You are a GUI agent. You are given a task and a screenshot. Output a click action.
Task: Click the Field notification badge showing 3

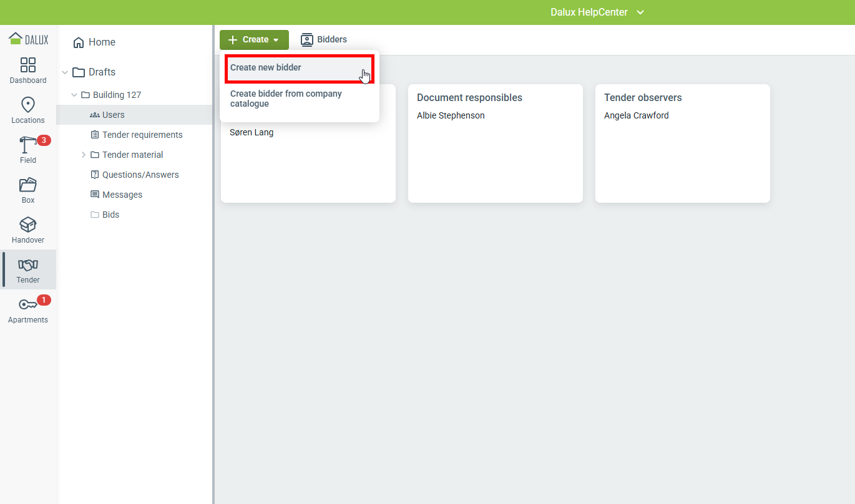point(44,140)
